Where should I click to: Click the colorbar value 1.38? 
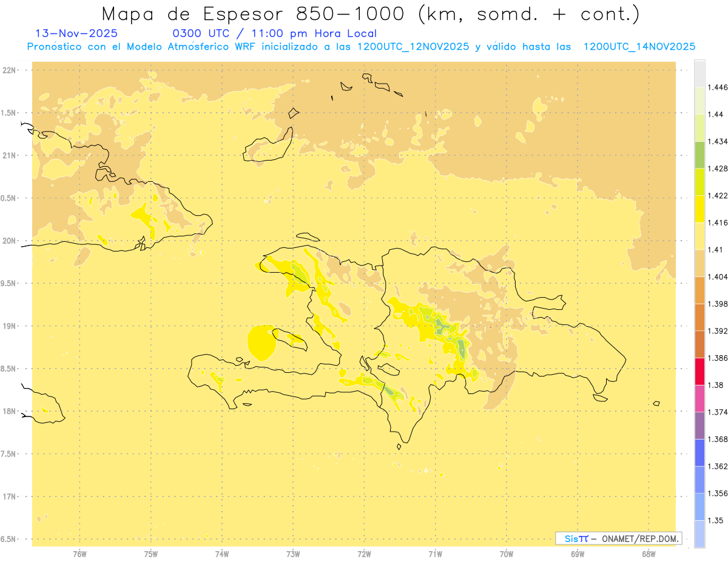(715, 385)
